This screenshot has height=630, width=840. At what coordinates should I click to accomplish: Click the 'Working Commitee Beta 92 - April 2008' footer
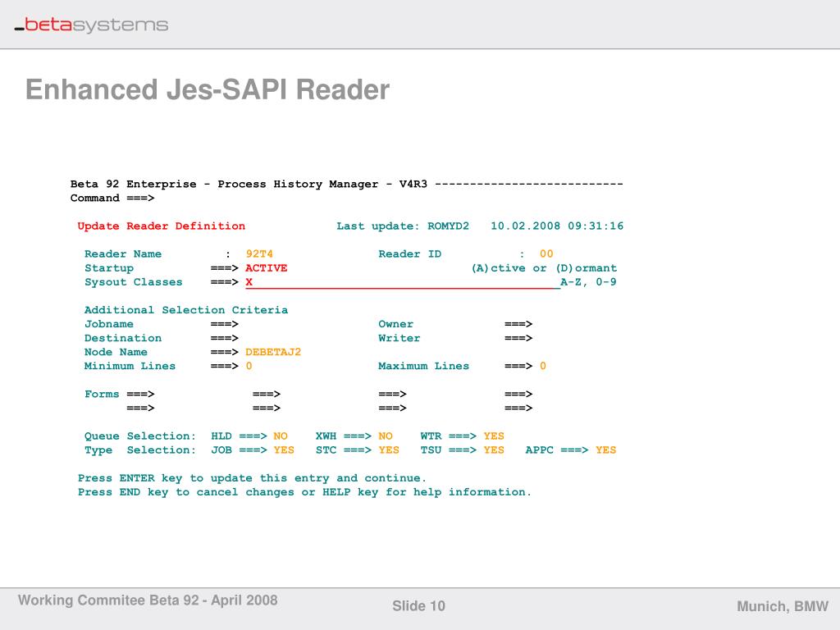tap(148, 600)
